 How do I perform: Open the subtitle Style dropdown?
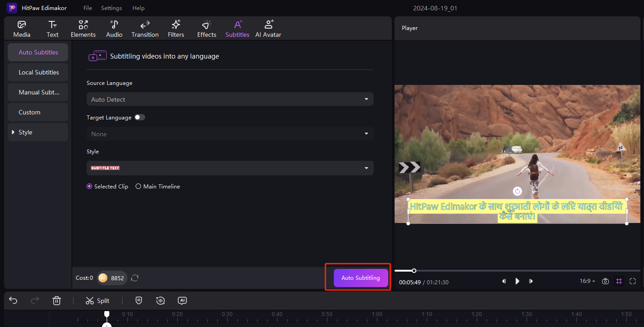(x=230, y=168)
